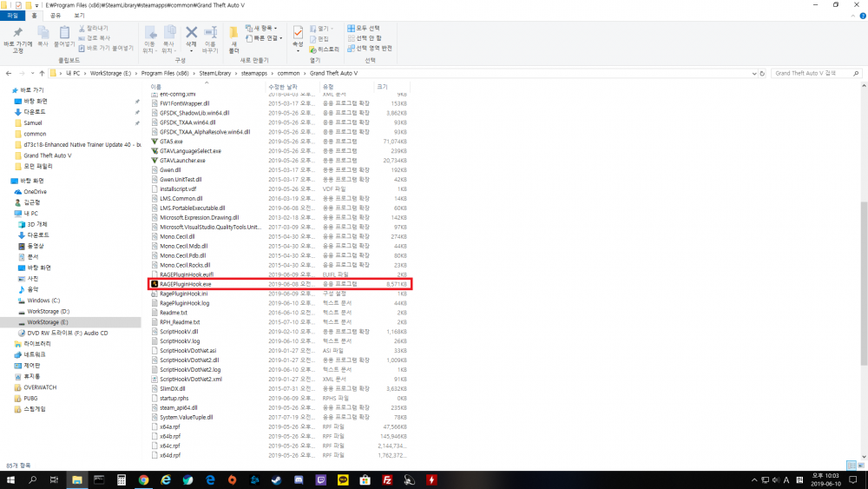
Task: Select the GTAVLauncher.exe file
Action: click(279, 161)
